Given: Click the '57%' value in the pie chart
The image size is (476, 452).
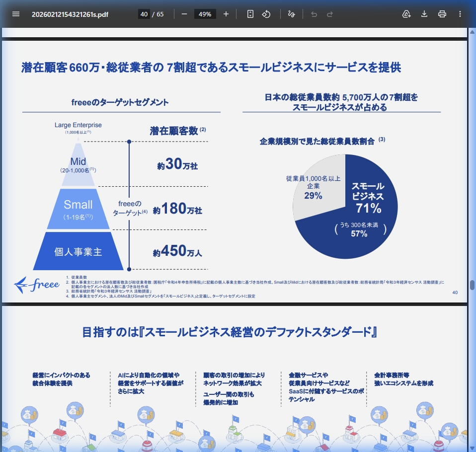Looking at the screenshot, I should [359, 233].
